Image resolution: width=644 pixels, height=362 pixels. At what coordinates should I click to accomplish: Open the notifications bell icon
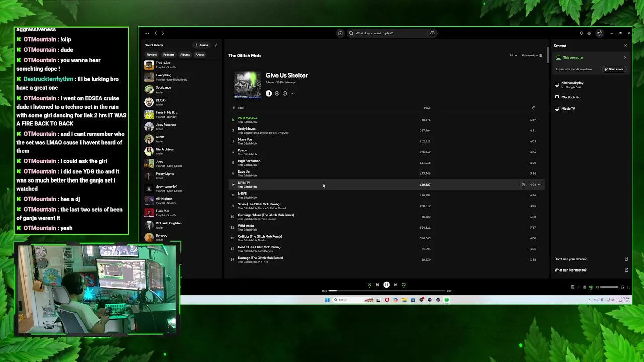581,33
